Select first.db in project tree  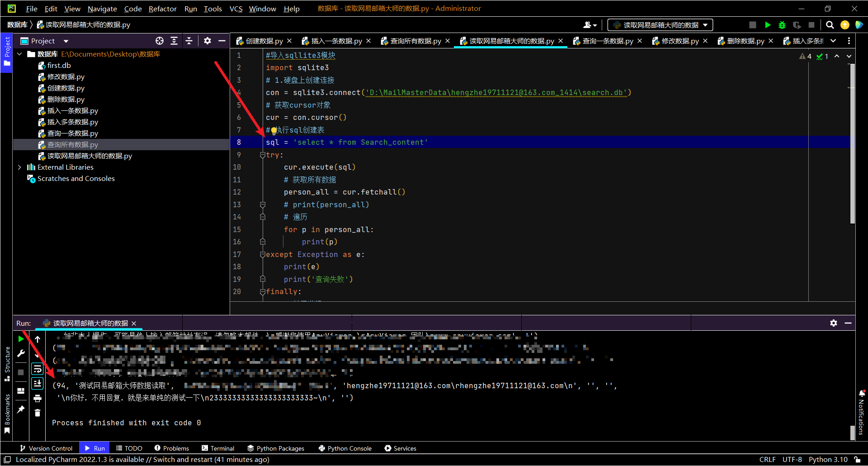pyautogui.click(x=54, y=65)
